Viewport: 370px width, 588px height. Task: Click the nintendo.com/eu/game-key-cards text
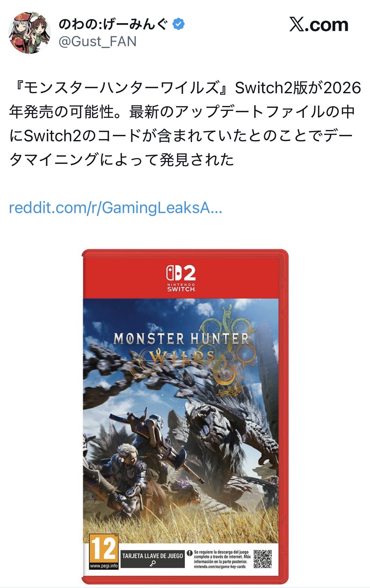click(x=220, y=567)
